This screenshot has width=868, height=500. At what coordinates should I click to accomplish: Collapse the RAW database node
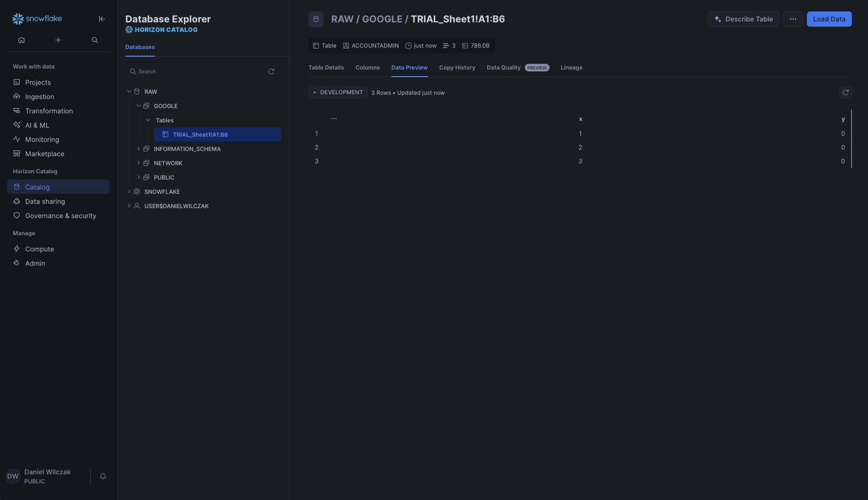click(x=129, y=91)
